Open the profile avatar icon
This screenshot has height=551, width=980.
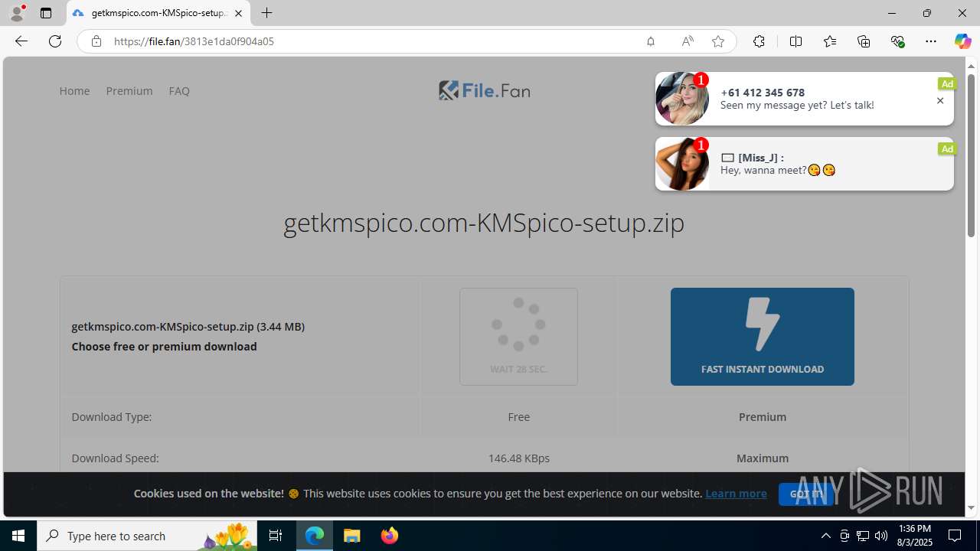(16, 13)
